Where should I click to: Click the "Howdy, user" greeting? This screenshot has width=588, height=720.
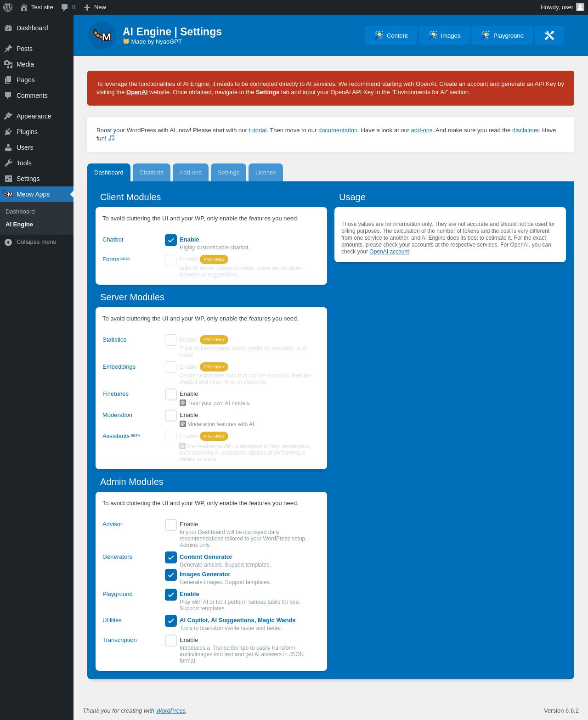click(557, 7)
